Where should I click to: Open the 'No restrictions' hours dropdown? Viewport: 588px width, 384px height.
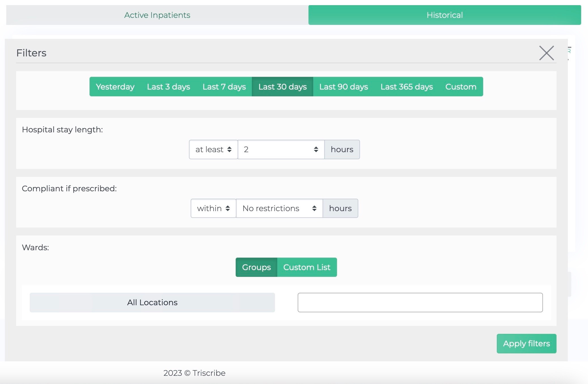point(279,208)
